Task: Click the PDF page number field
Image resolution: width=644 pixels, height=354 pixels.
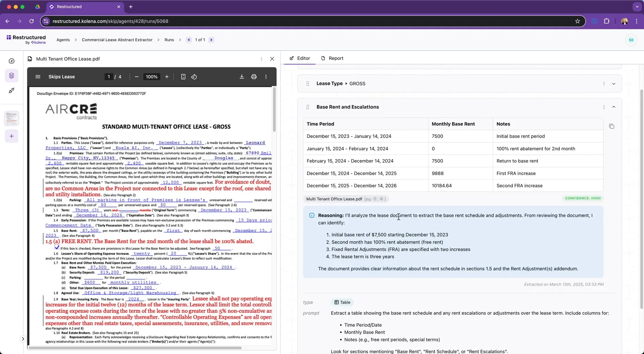Action: pyautogui.click(x=109, y=77)
